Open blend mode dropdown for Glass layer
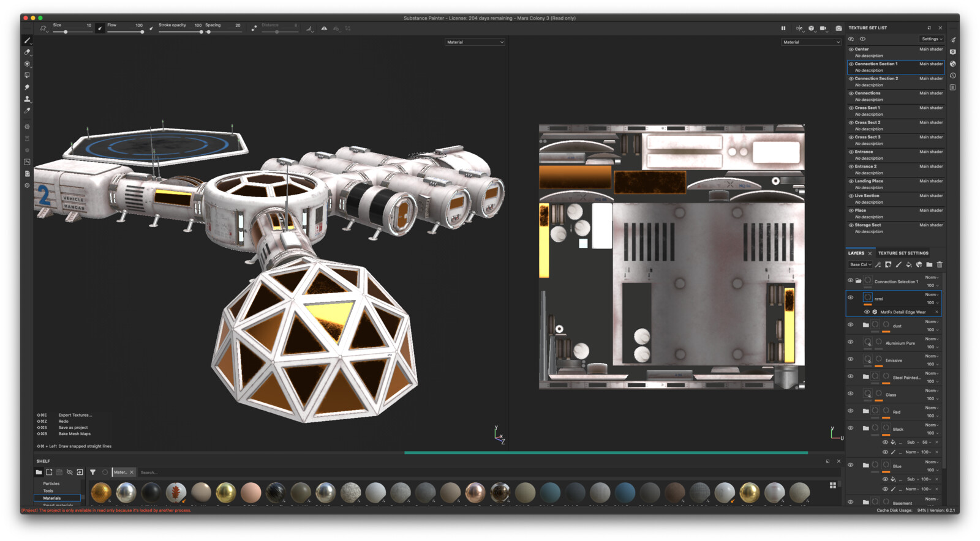The width and height of the screenshot is (980, 541). (931, 390)
